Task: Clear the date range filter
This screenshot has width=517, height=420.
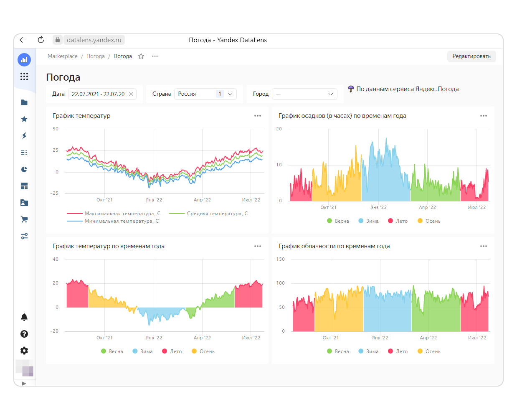Action: tap(131, 94)
